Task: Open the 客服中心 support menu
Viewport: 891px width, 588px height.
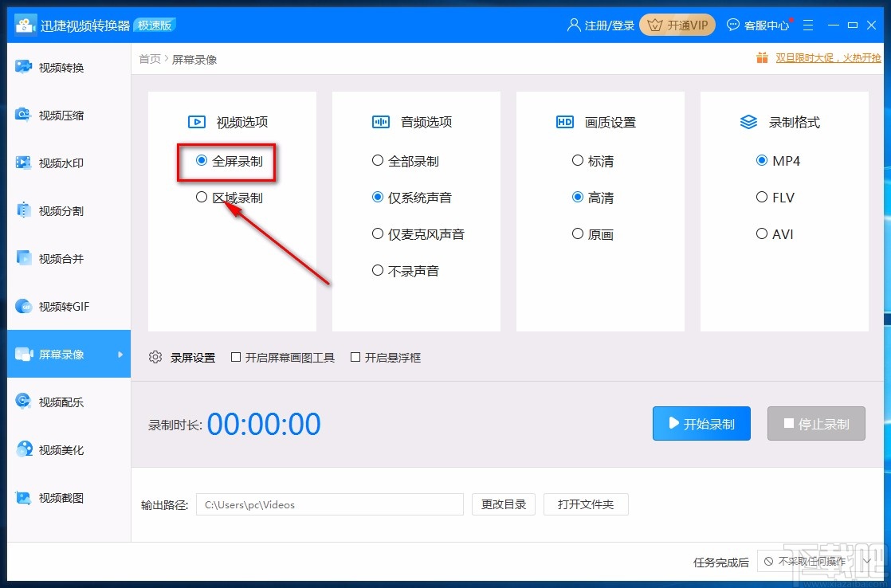Action: [757, 25]
